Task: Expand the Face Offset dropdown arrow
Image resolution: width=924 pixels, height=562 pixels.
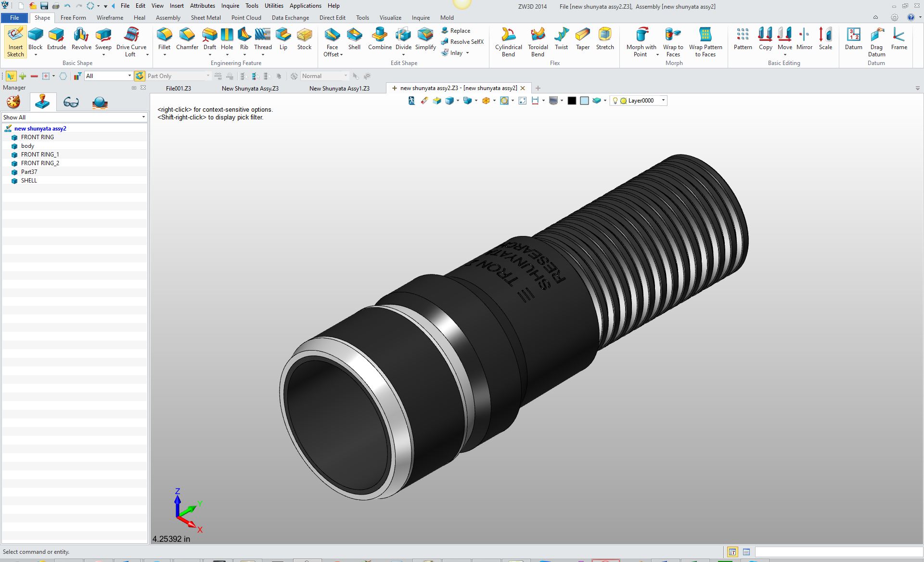Action: tap(341, 55)
